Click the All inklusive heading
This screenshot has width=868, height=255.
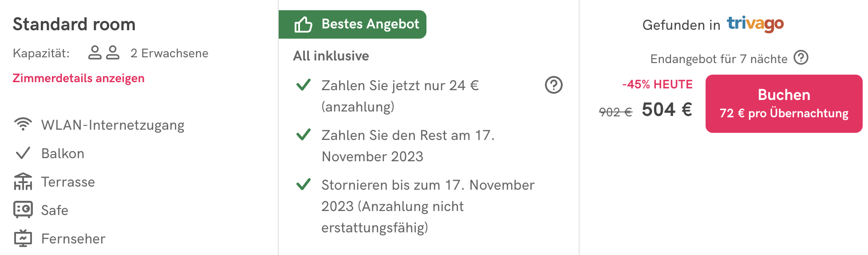(331, 56)
